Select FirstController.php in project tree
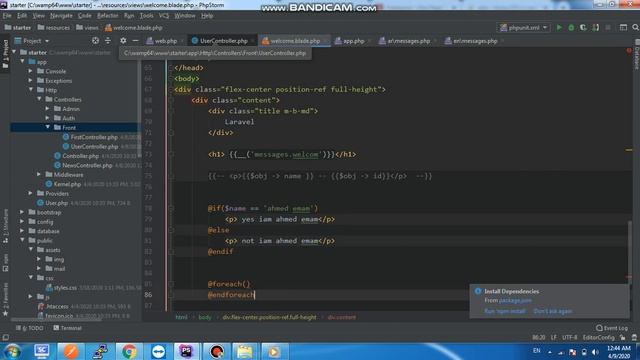The height and width of the screenshot is (360, 640). click(94, 137)
